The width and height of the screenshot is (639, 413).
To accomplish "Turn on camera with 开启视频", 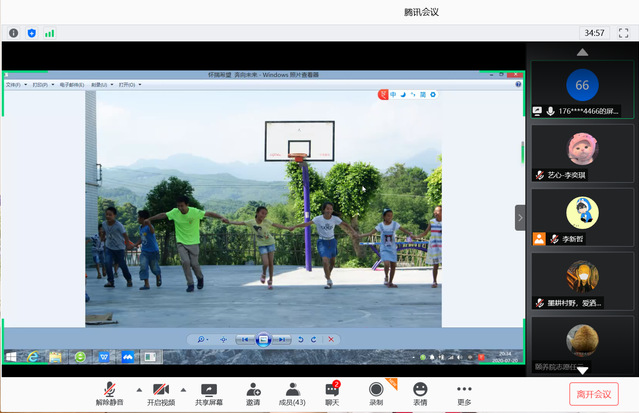I will pos(160,392).
